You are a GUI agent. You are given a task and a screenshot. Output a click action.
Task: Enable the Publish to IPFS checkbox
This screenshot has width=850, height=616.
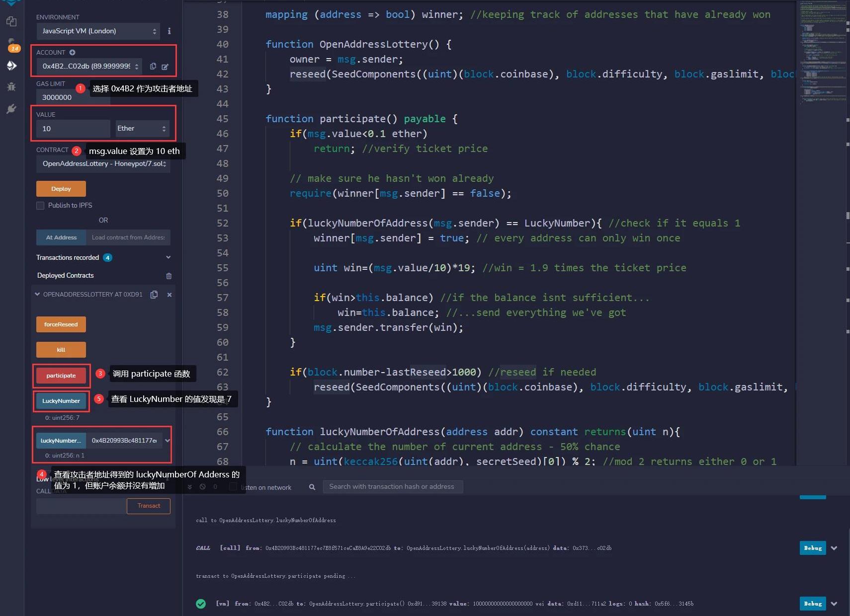pyautogui.click(x=40, y=206)
